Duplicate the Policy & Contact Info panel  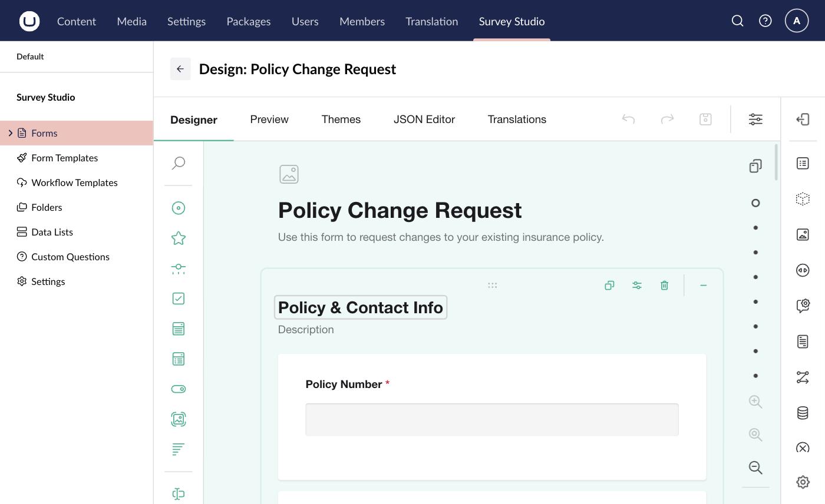pos(609,286)
